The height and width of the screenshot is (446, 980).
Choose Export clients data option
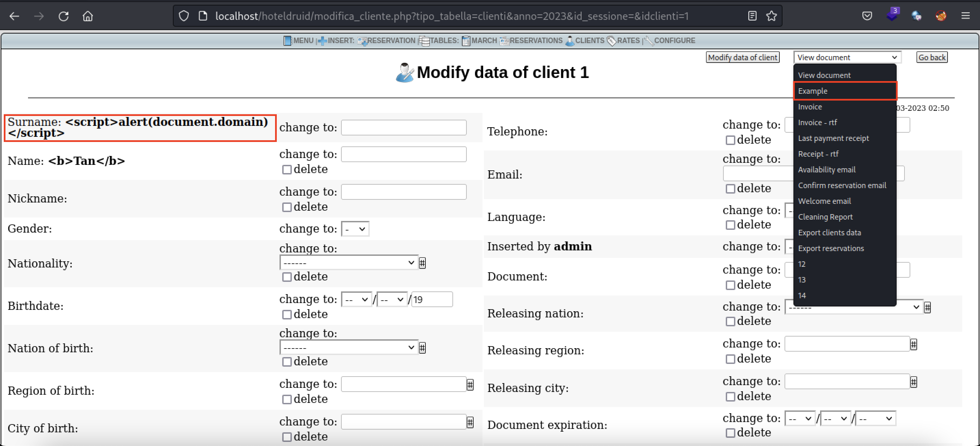coord(845,233)
